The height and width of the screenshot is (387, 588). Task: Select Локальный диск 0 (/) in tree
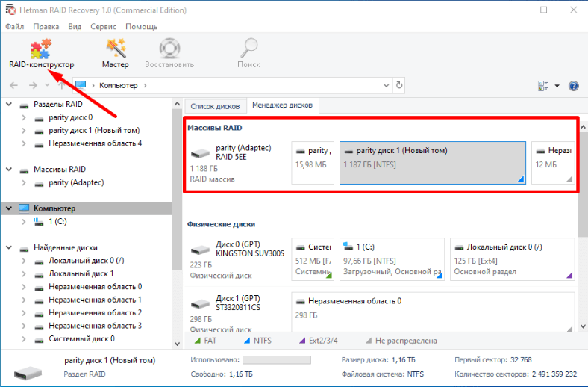tap(87, 261)
